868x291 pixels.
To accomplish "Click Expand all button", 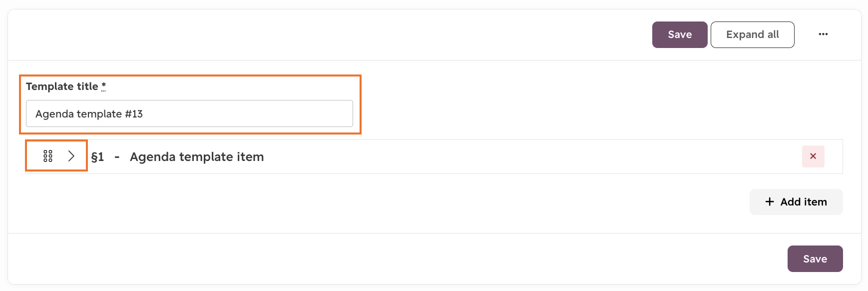I will click(x=752, y=34).
